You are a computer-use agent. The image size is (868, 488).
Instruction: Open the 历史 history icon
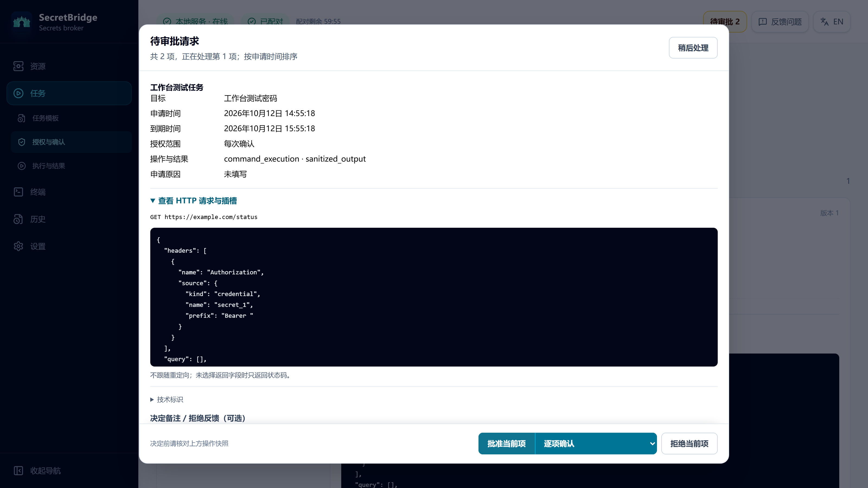point(18,219)
